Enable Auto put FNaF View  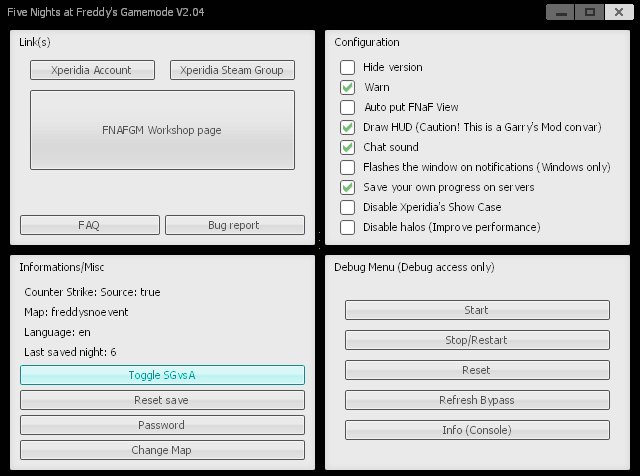[347, 107]
